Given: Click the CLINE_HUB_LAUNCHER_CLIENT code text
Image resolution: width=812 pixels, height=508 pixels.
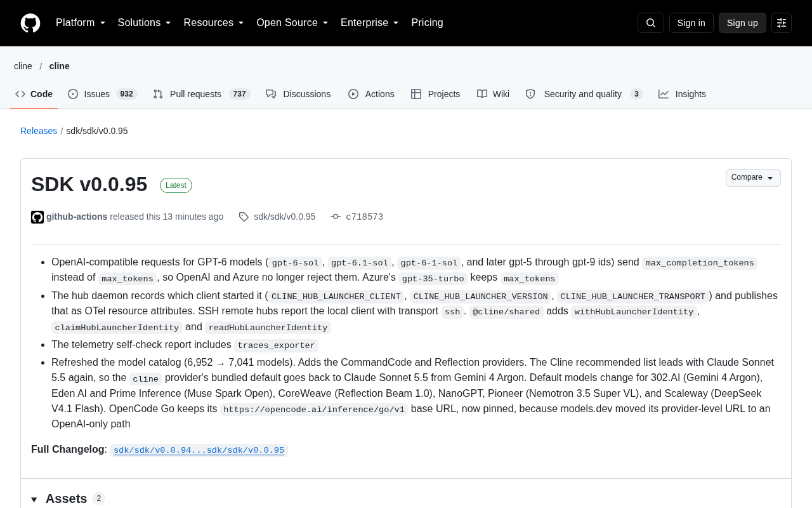Looking at the screenshot, I should (336, 297).
